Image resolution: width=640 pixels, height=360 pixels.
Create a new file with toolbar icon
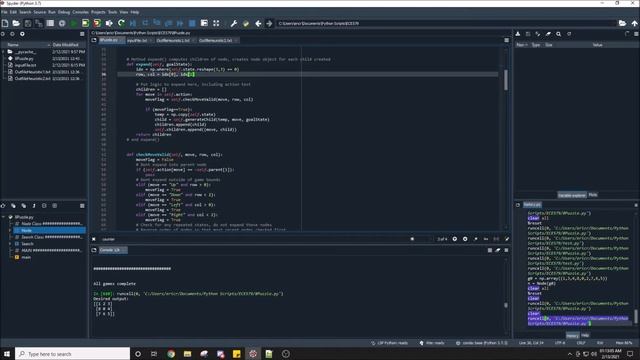pyautogui.click(x=5, y=23)
